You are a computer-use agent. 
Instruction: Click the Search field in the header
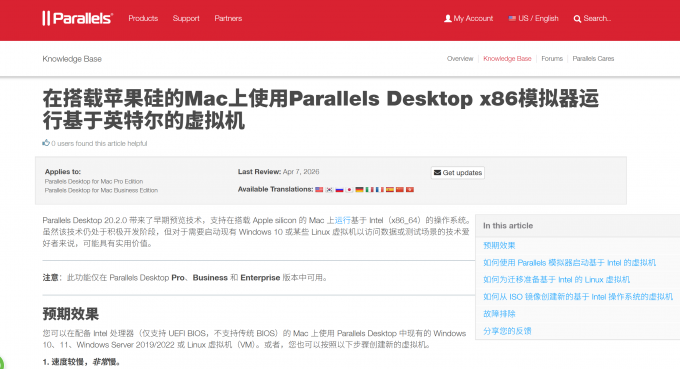point(592,18)
